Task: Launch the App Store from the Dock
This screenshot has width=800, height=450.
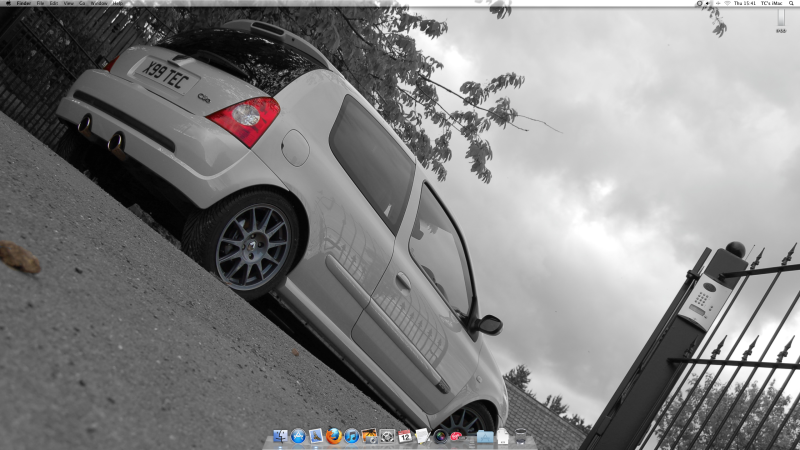Action: [298, 436]
